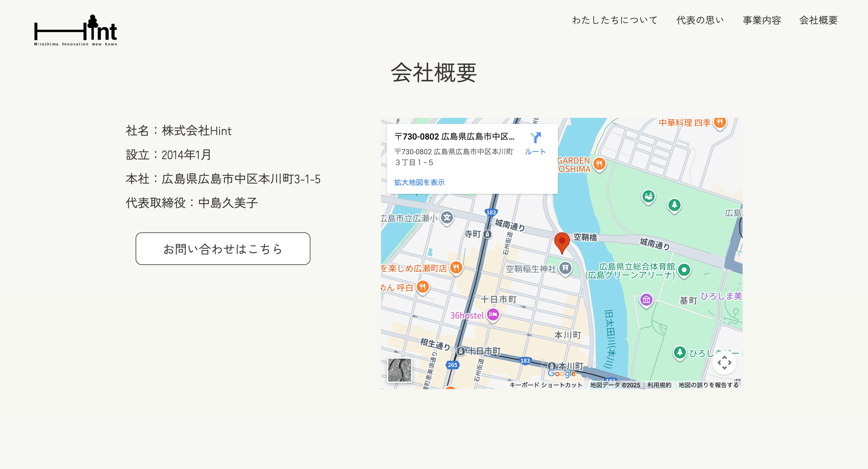Open 拡大地図を表示 link
Screen dimensions: 868x469
[419, 182]
